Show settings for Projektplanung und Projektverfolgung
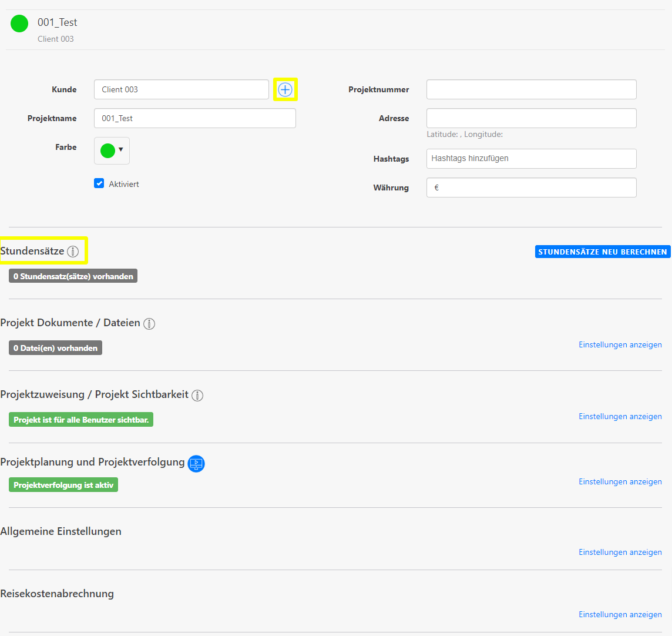Screen dimensions: 672x636 pyautogui.click(x=620, y=481)
